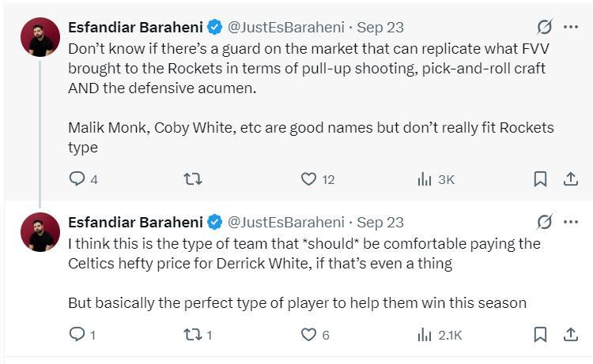Screen dimensions: 593x364
Task: Reply to the FVV Rockets tweet
Action: 77,179
